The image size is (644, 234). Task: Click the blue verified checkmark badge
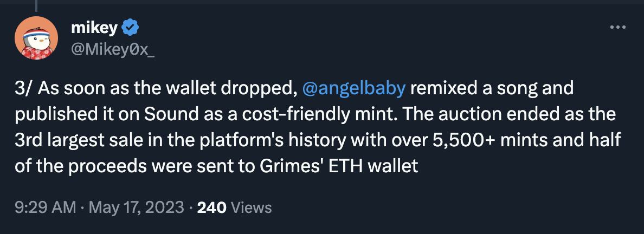click(132, 27)
